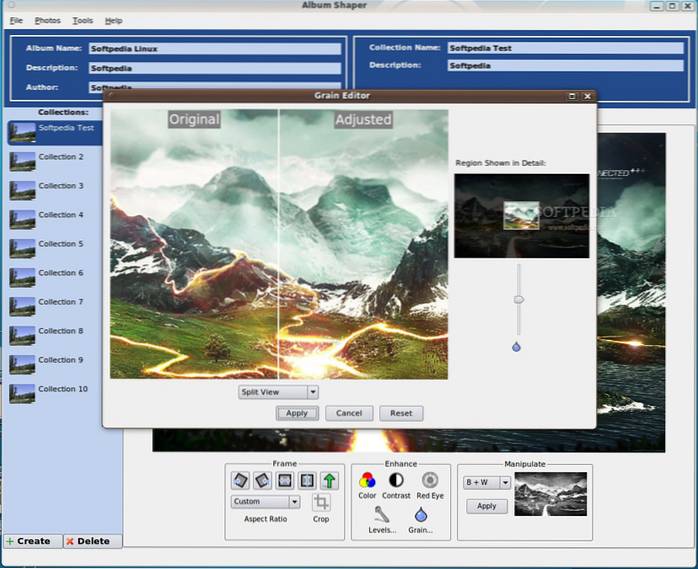Select Collection 5 in the collections list

pos(60,244)
